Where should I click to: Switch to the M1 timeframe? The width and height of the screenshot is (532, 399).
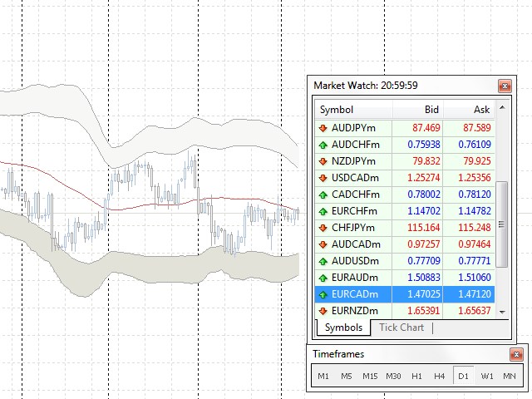tap(323, 377)
